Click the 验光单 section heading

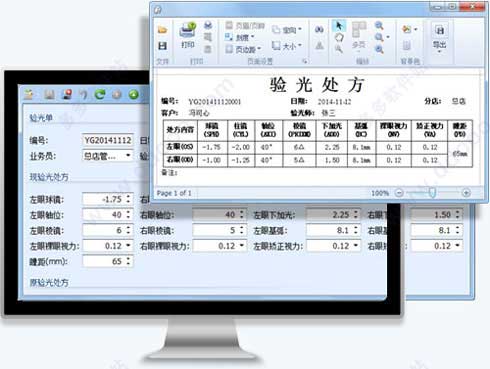[x=41, y=118]
